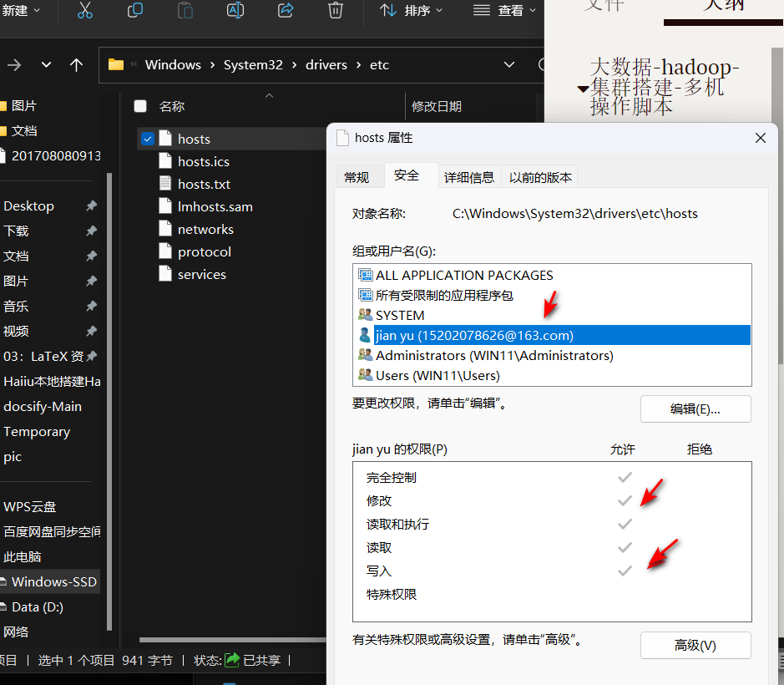Collapse the 大数据-hadoop outline heading triangle
This screenshot has width=784, height=685.
coord(582,89)
